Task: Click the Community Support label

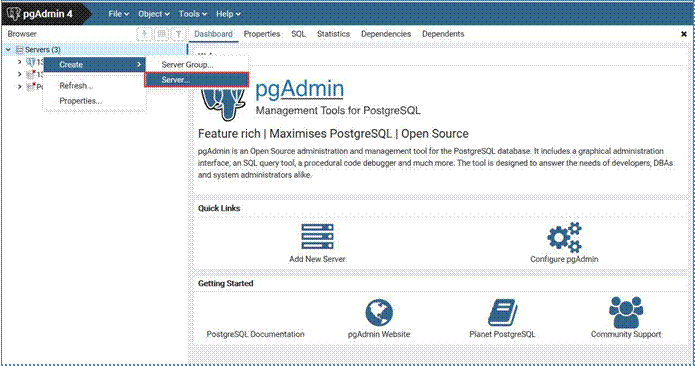Action: point(626,334)
